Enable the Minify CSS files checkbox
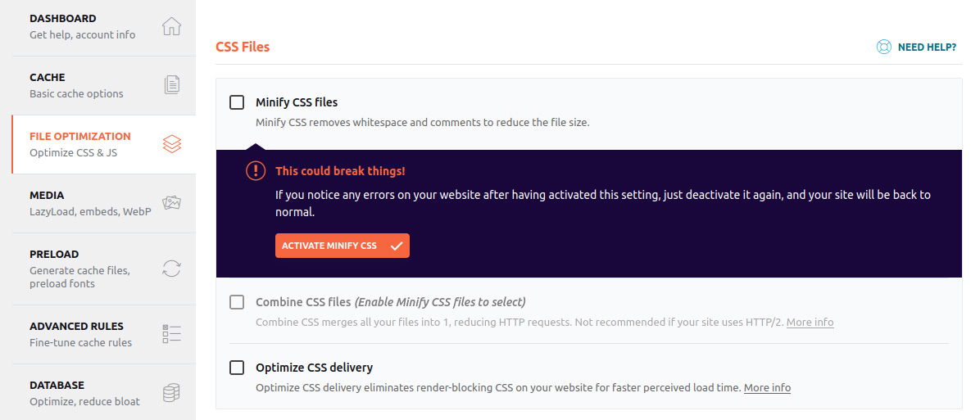 237,102
